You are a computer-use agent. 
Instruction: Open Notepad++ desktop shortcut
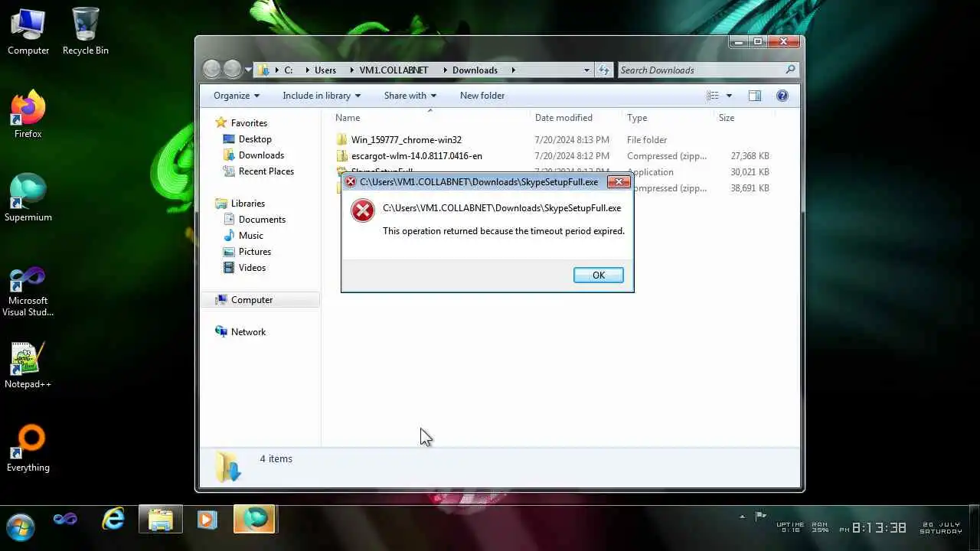[x=28, y=365]
